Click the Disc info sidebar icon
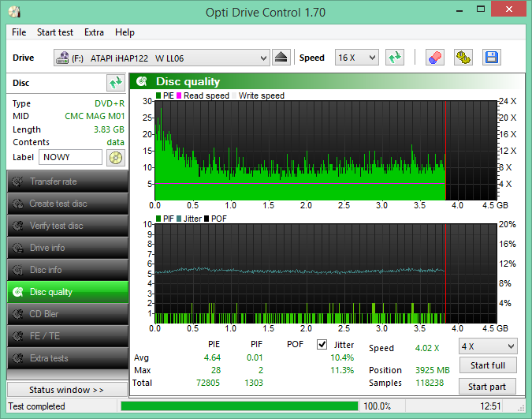Viewport: 532px width, 419px height. pyautogui.click(x=17, y=270)
